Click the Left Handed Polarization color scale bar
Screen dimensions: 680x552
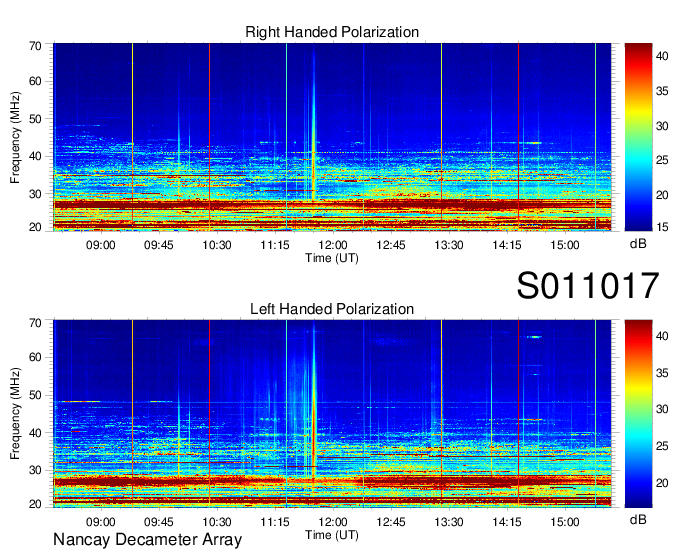638,414
